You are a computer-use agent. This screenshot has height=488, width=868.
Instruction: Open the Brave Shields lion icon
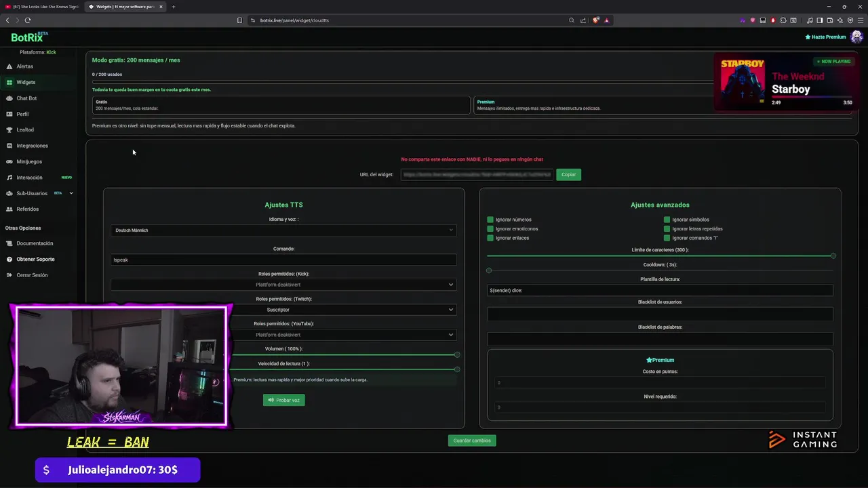pos(596,20)
